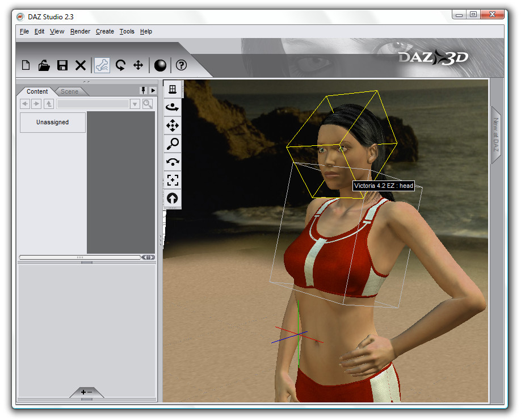Image resolution: width=525 pixels, height=420 pixels.
Task: Expand the New at DAZ side tab
Action: pyautogui.click(x=496, y=135)
